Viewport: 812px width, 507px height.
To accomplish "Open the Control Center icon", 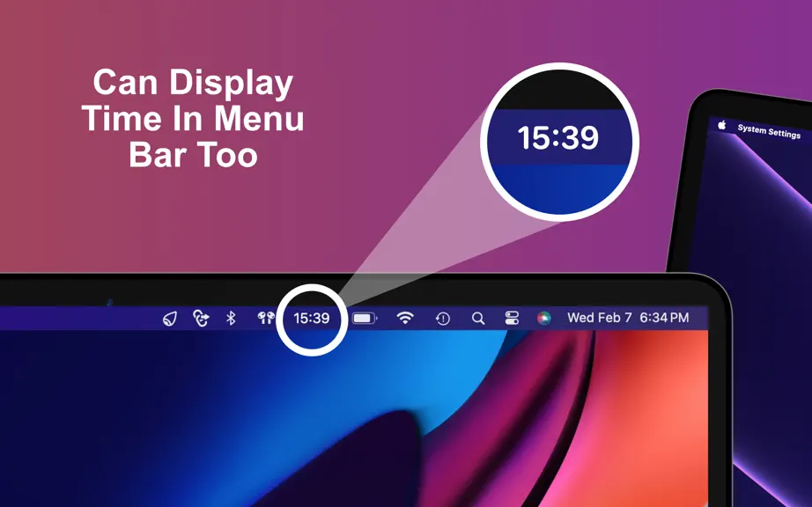I will 512,318.
